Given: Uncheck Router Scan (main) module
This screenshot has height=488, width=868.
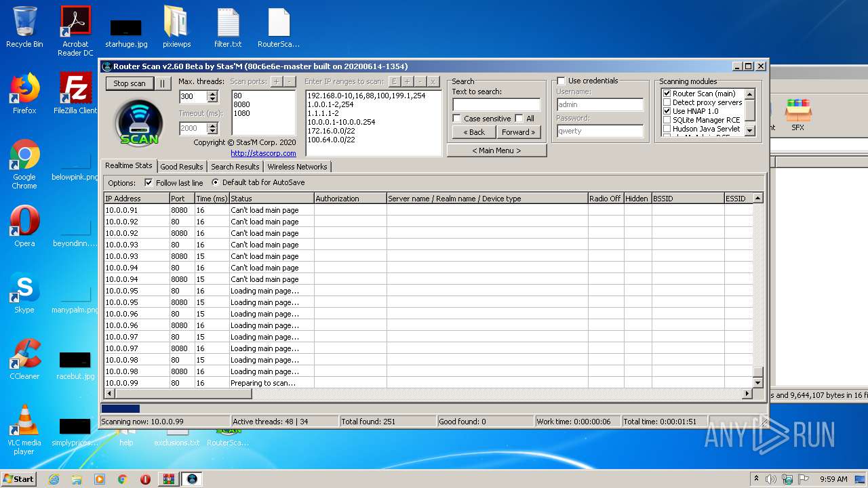Looking at the screenshot, I should [667, 94].
